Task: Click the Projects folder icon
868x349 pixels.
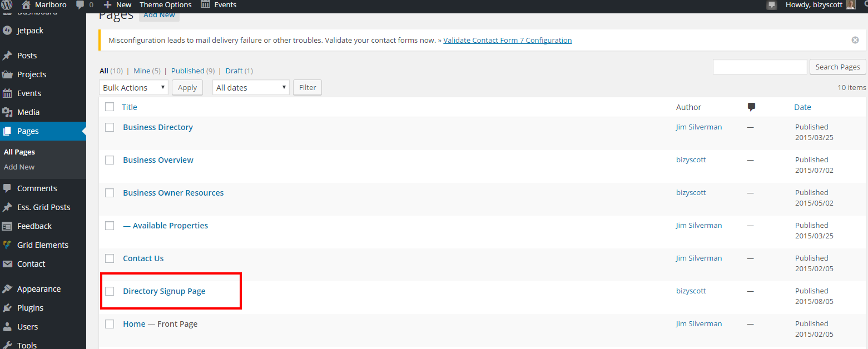Action: click(x=7, y=74)
